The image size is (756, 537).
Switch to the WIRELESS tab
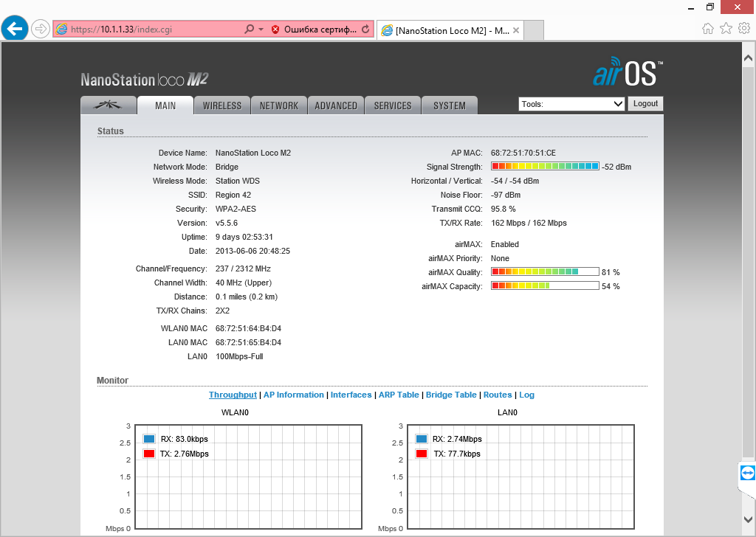[x=222, y=105]
